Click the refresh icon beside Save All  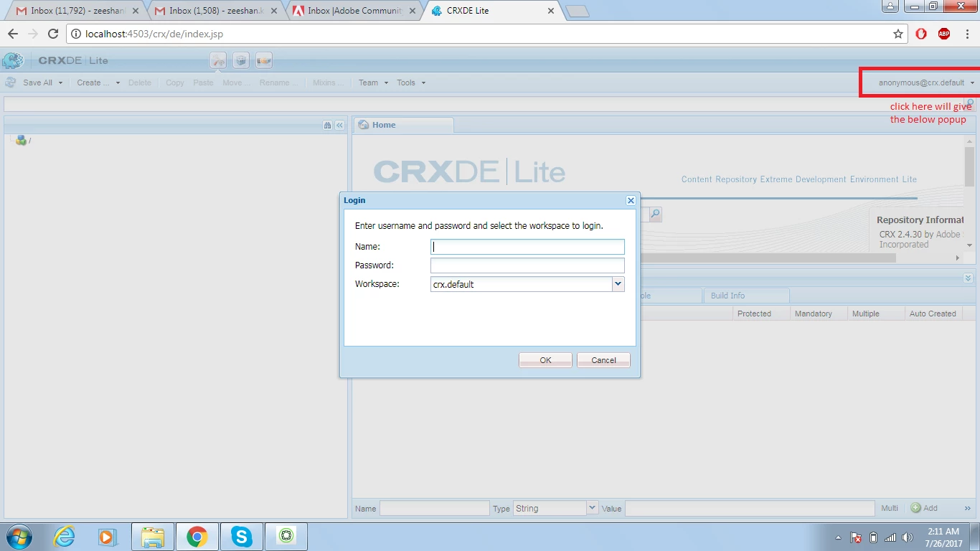click(x=11, y=83)
